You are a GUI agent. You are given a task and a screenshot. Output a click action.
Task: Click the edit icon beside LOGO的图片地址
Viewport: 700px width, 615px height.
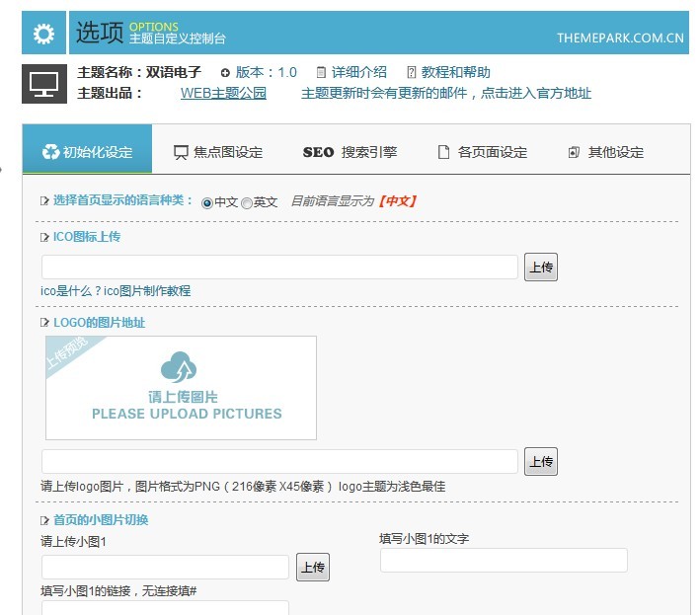pos(44,323)
